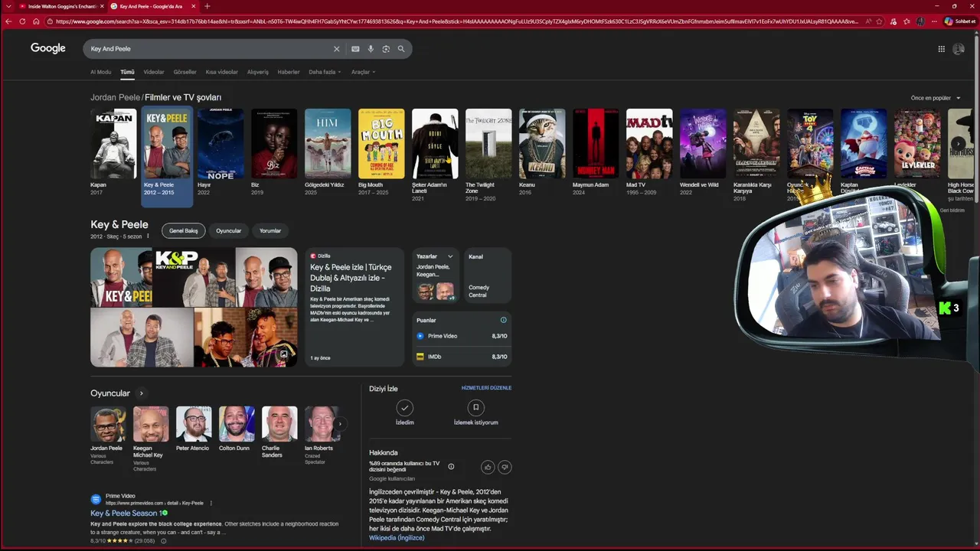Select the Nope (Hayır) movie poster
Viewport: 980px width, 551px height.
point(220,144)
